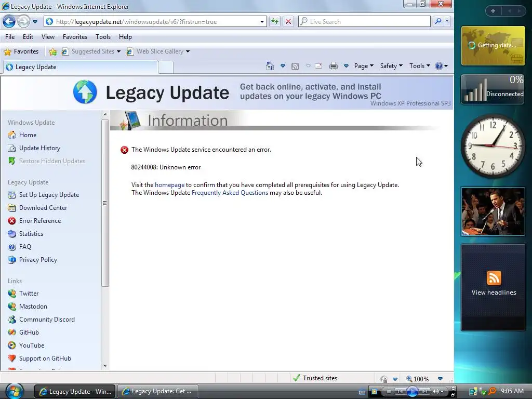Image resolution: width=532 pixels, height=399 pixels.
Task: Click the Refresh page icon
Action: [x=274, y=22]
